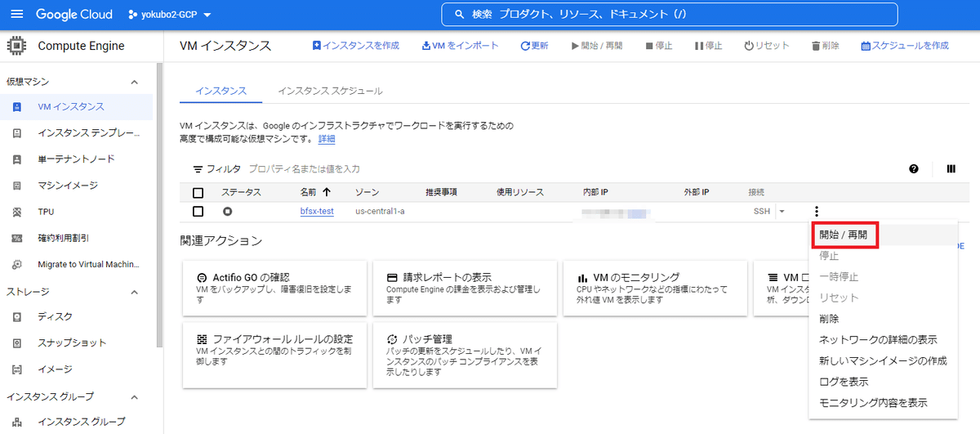Open Actifio GO の確認 card
Screen dimensions: 980x434
tap(276, 289)
